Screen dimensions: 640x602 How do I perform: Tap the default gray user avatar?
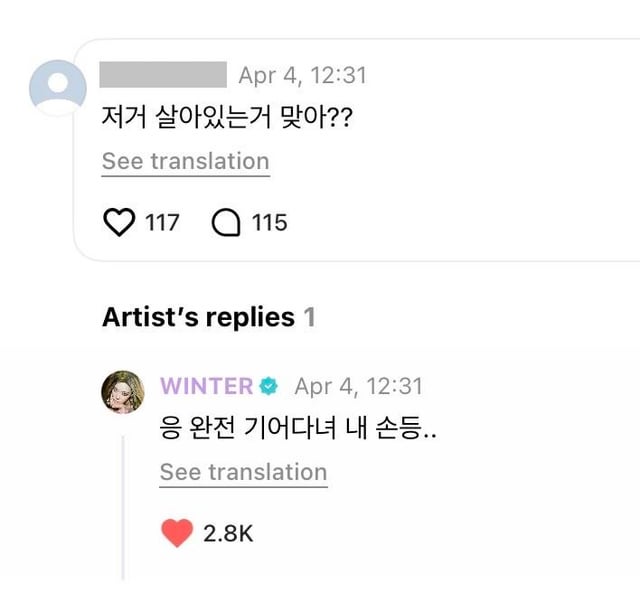(x=58, y=88)
